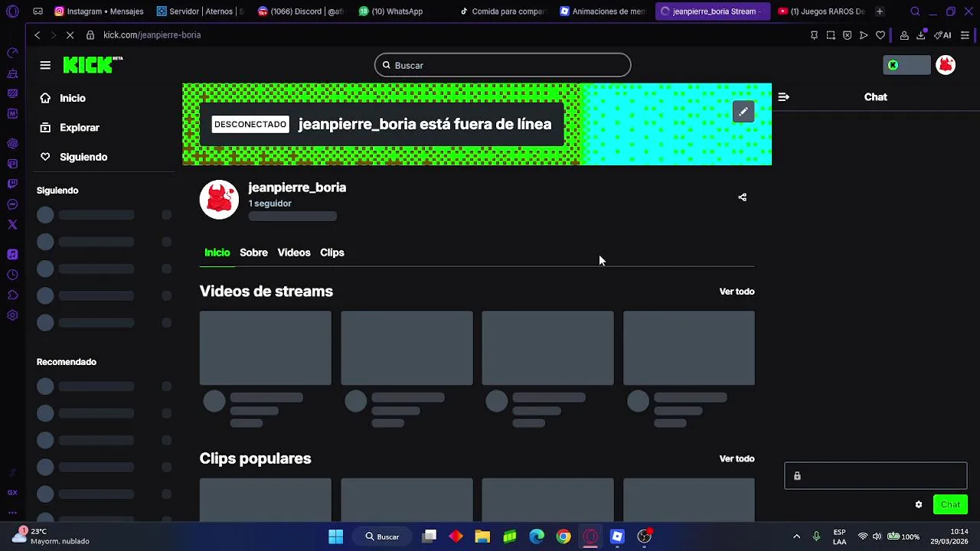980x551 pixels.
Task: Click the Kick logo
Action: pyautogui.click(x=93, y=65)
